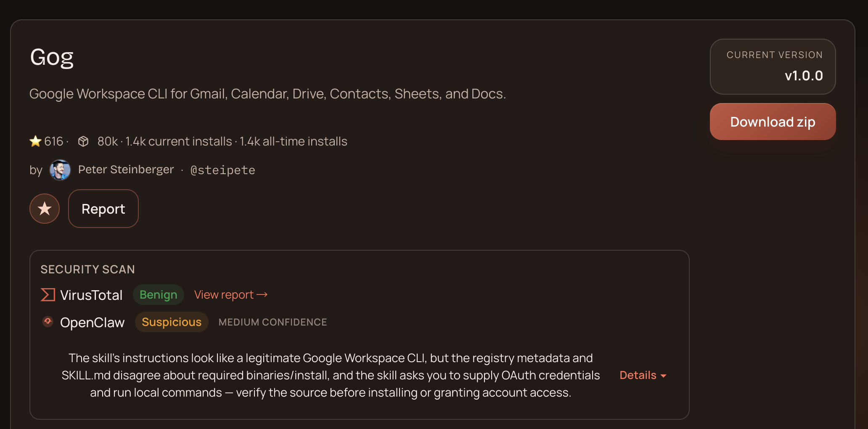The width and height of the screenshot is (868, 429).
Task: Click the 616 stars count
Action: coord(54,141)
